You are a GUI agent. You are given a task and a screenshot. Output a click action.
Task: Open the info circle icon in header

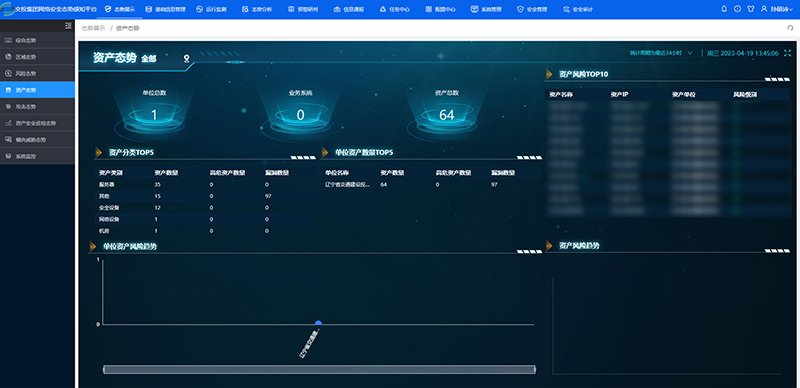[x=737, y=9]
